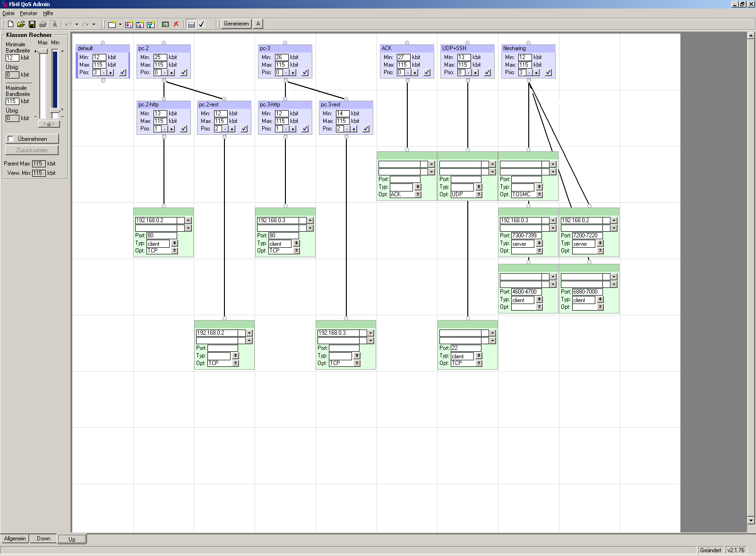Toggle the grid display icon

[x=191, y=24]
